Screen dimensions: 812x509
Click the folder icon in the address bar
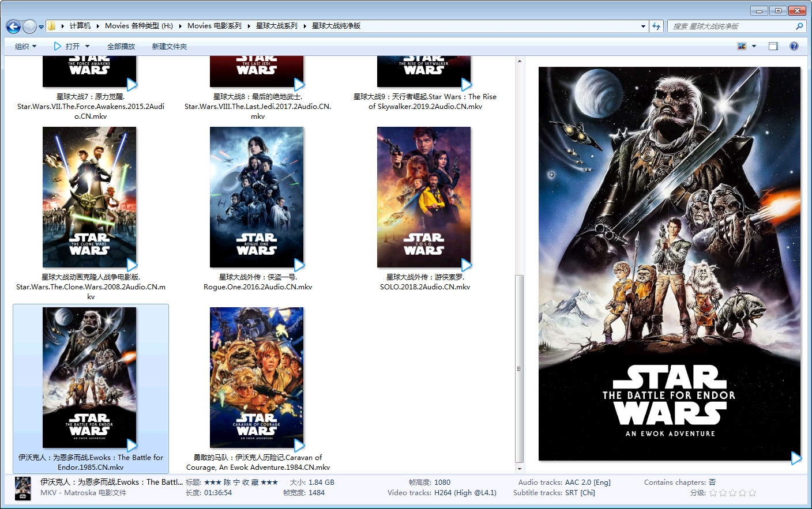[52, 26]
